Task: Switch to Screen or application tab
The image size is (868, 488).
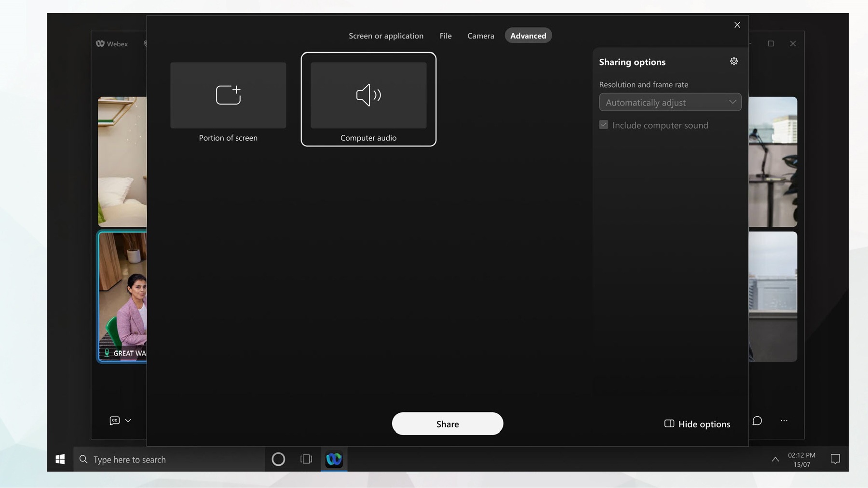Action: [386, 36]
